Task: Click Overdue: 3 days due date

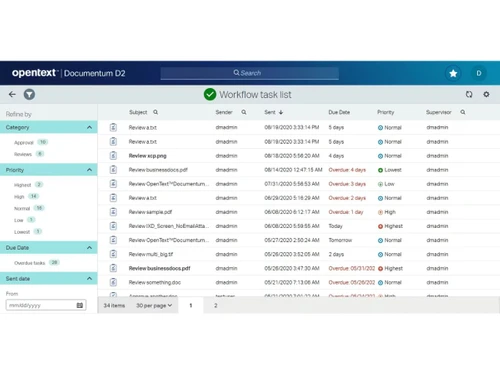Action: tap(347, 184)
